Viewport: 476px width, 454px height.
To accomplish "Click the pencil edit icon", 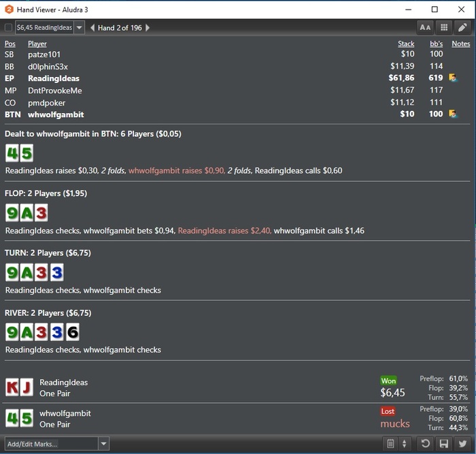I will (462, 28).
